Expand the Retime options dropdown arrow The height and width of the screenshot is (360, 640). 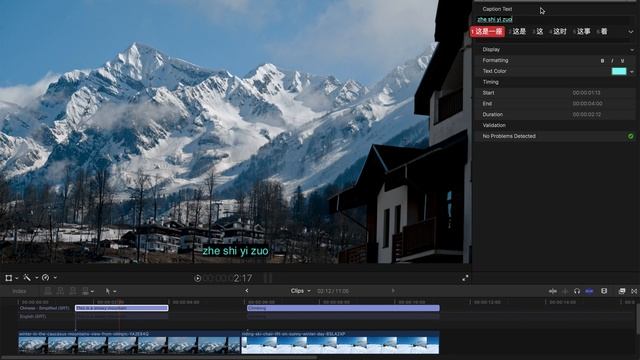point(55,278)
